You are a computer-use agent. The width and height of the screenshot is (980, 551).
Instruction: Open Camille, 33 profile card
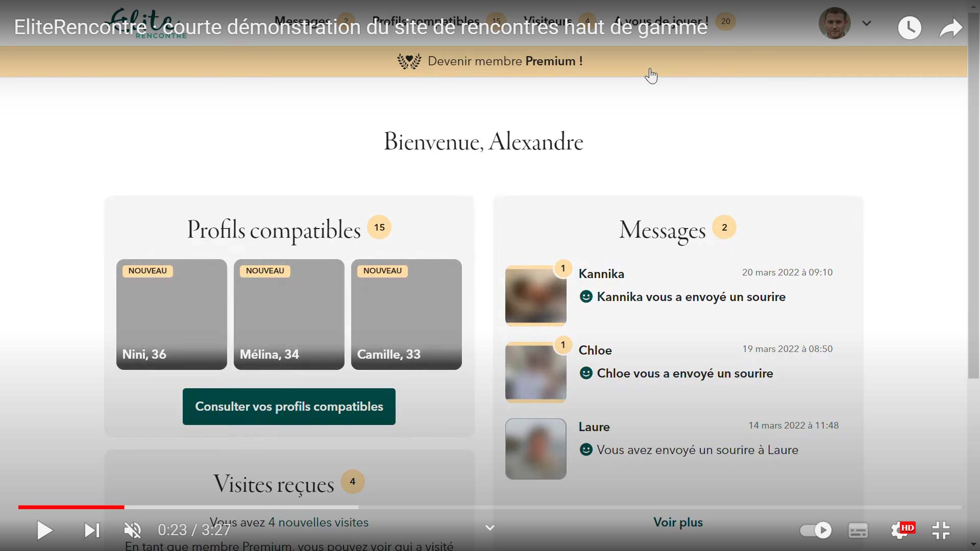coord(406,314)
